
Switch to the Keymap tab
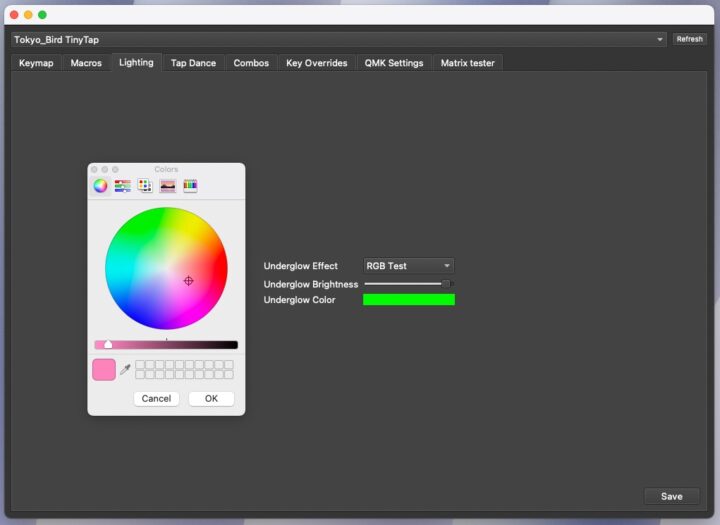pos(36,63)
